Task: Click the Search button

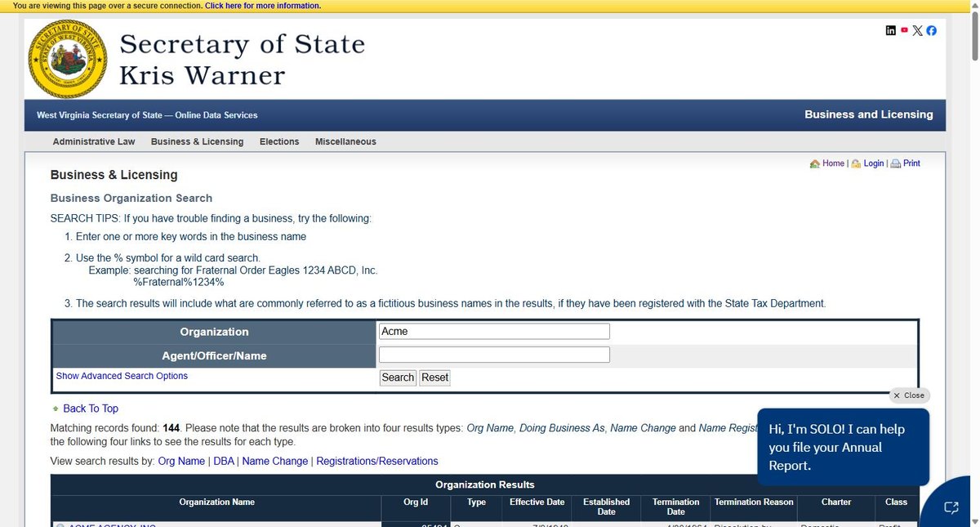Action: pyautogui.click(x=398, y=377)
